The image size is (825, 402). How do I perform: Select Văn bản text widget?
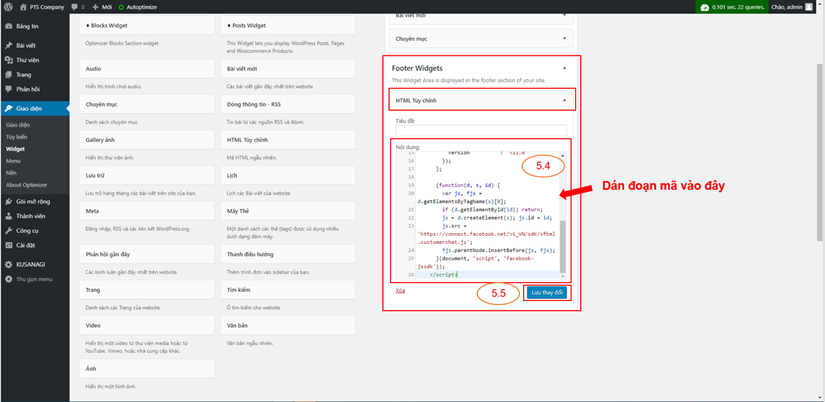[x=288, y=326]
